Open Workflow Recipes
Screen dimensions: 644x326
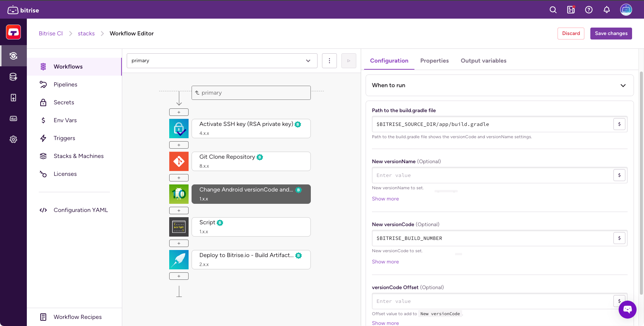point(75,317)
